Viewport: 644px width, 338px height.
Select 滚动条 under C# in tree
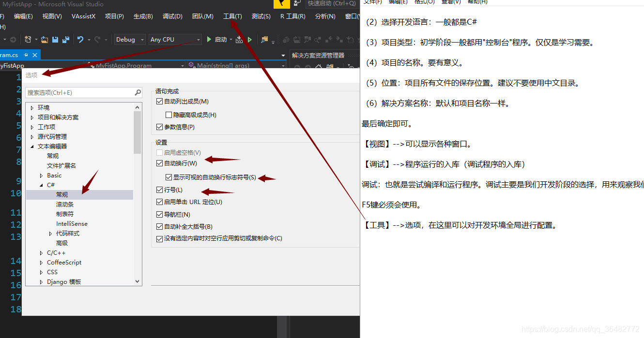tap(65, 205)
